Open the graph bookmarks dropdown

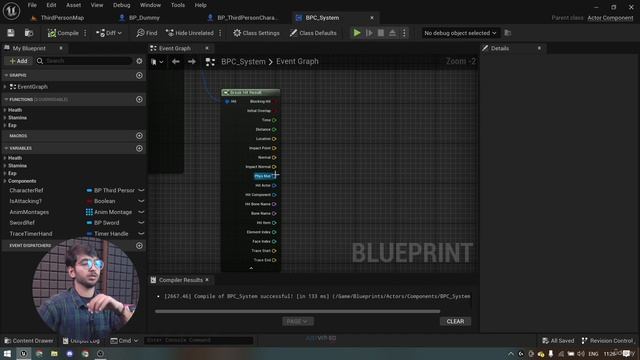click(157, 62)
